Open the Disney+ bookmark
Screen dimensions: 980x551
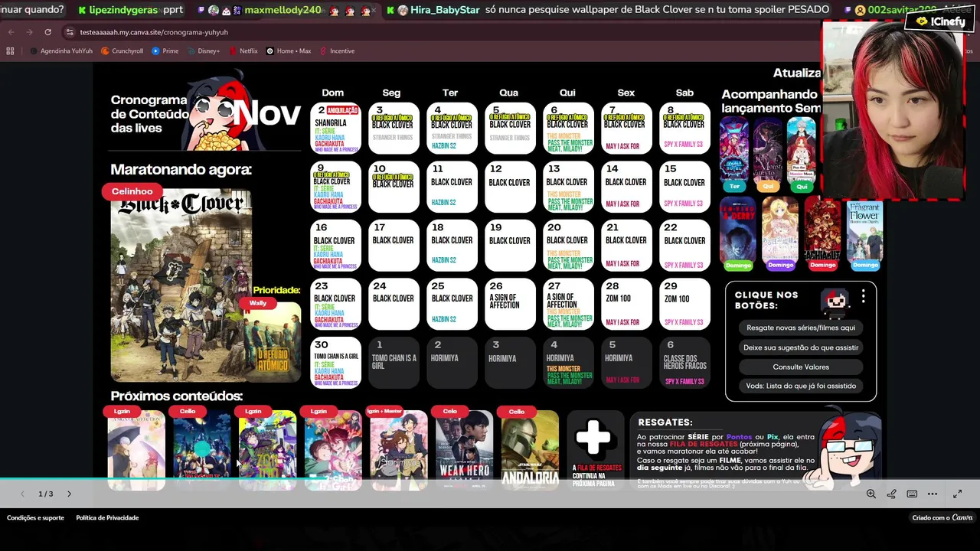click(203, 51)
